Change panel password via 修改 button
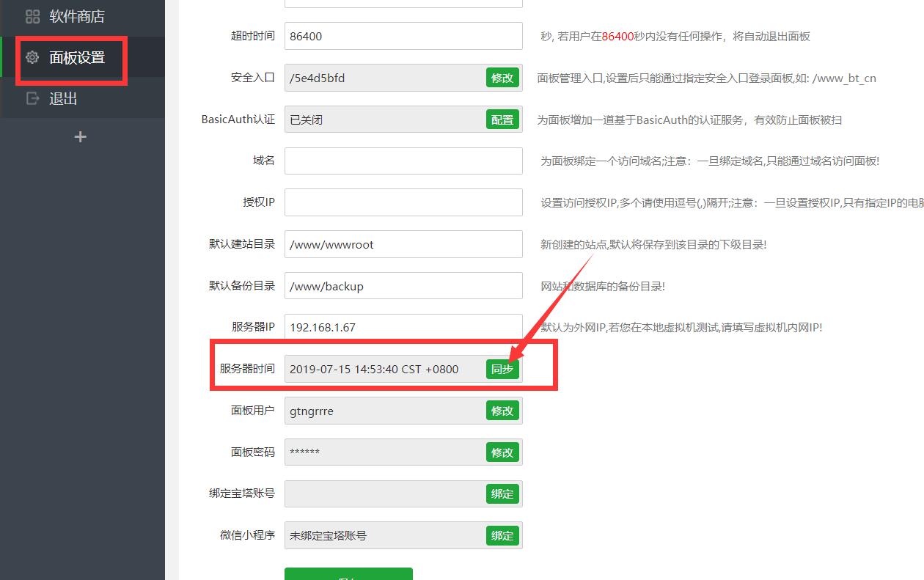 pyautogui.click(x=502, y=452)
